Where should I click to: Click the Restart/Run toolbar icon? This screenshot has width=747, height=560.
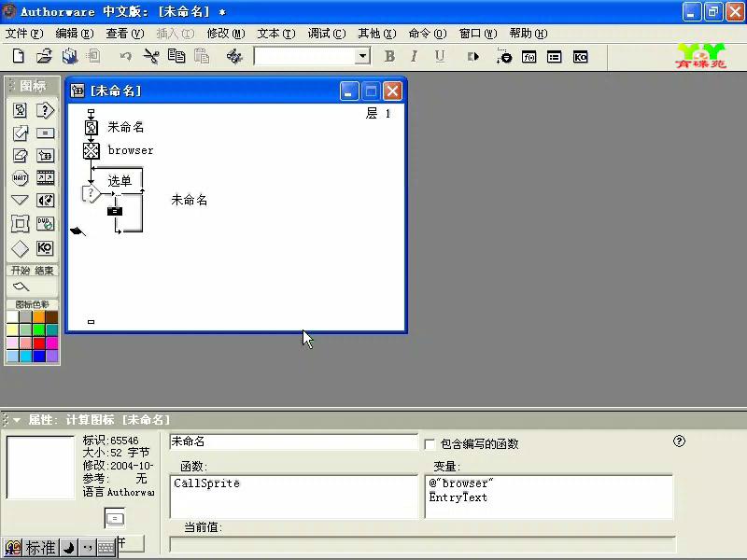click(472, 57)
